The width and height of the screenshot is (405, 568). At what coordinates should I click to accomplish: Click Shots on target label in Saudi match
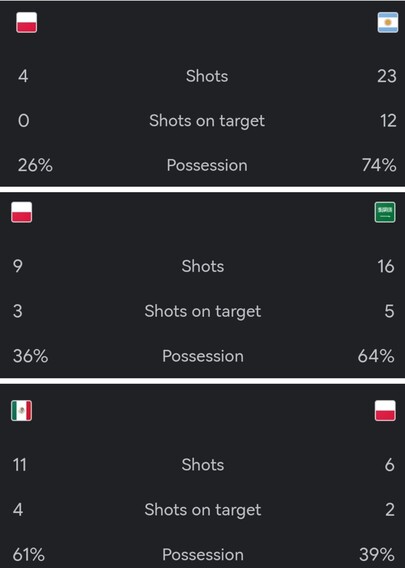203,311
